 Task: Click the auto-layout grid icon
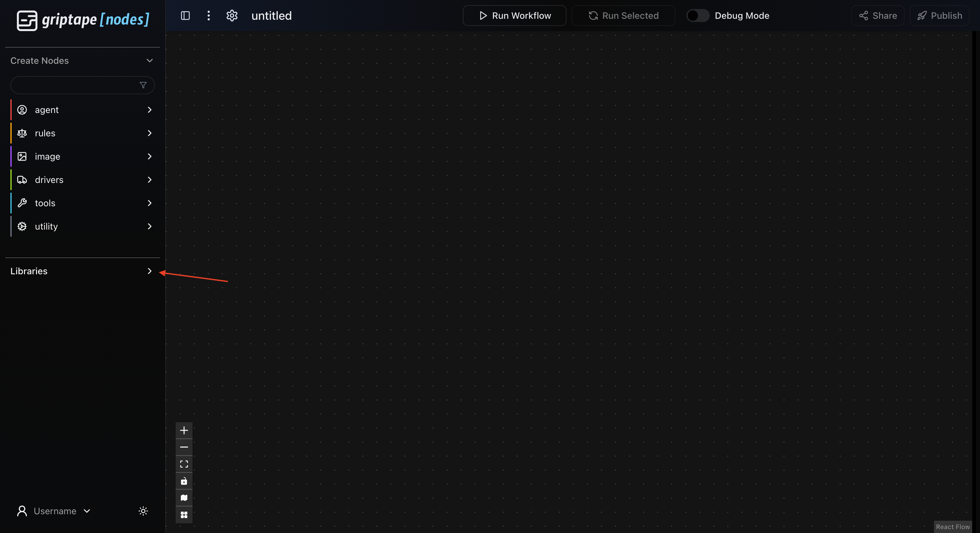(x=184, y=515)
